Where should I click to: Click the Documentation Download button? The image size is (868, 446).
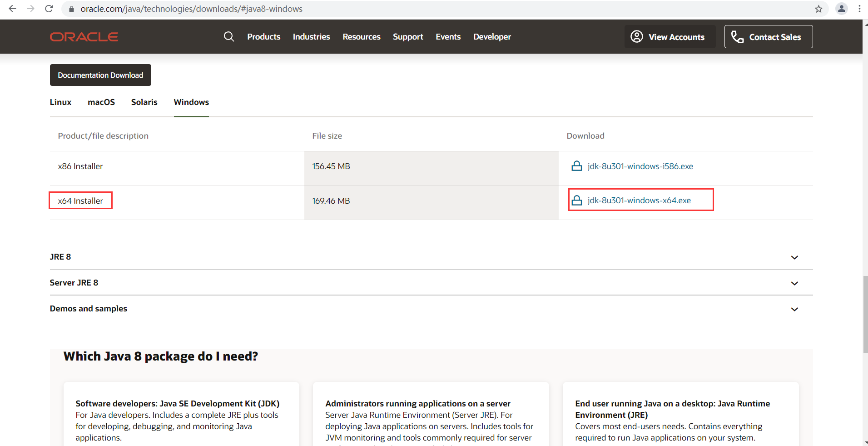coord(100,75)
